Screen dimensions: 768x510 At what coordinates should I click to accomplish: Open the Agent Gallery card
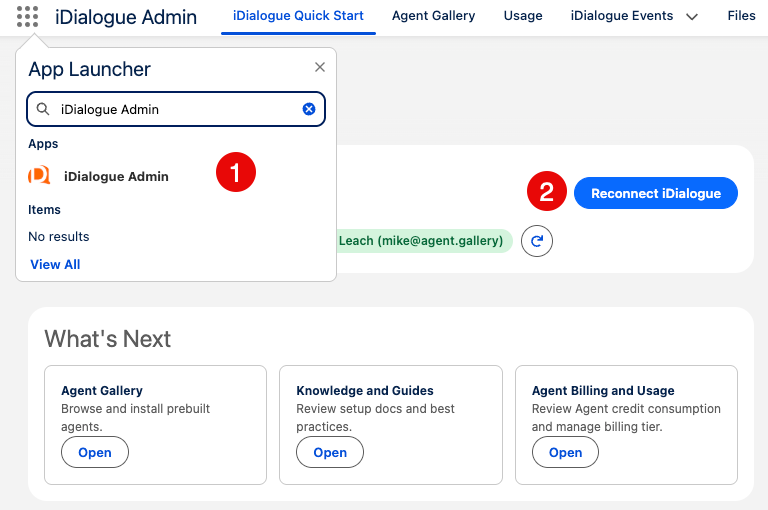(x=95, y=452)
